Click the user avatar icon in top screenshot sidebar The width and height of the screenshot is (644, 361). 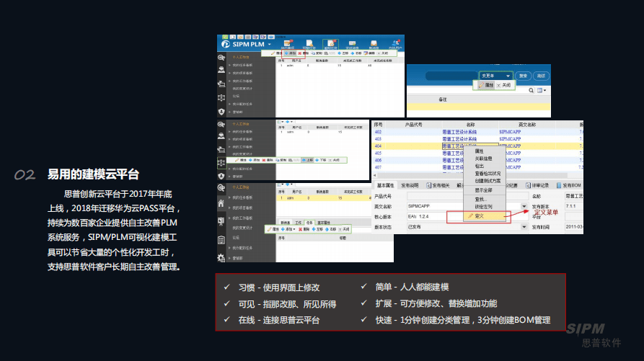(221, 70)
